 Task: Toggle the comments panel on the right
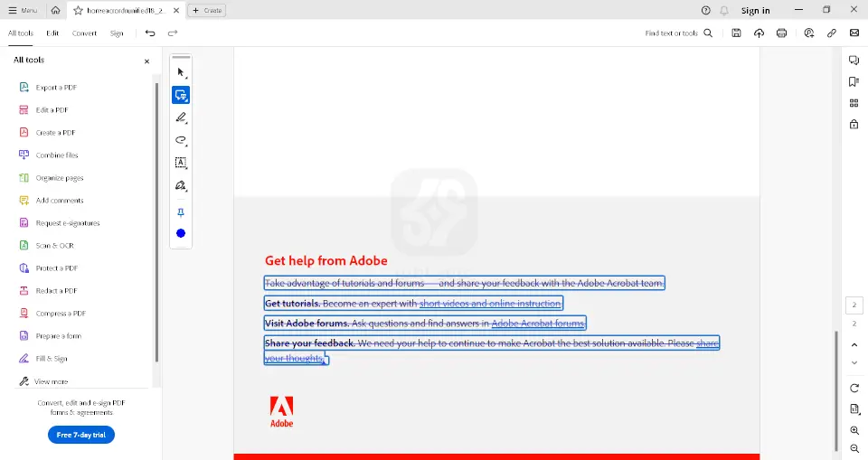(x=854, y=60)
